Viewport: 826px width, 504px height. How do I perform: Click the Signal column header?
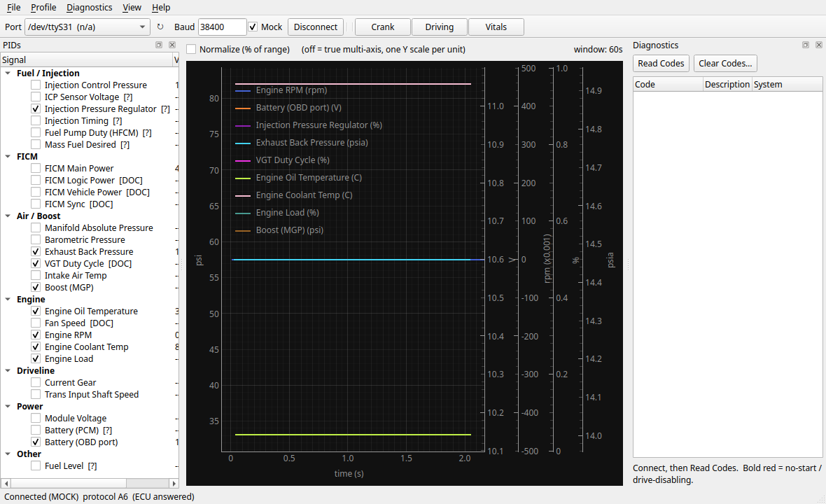coord(86,60)
